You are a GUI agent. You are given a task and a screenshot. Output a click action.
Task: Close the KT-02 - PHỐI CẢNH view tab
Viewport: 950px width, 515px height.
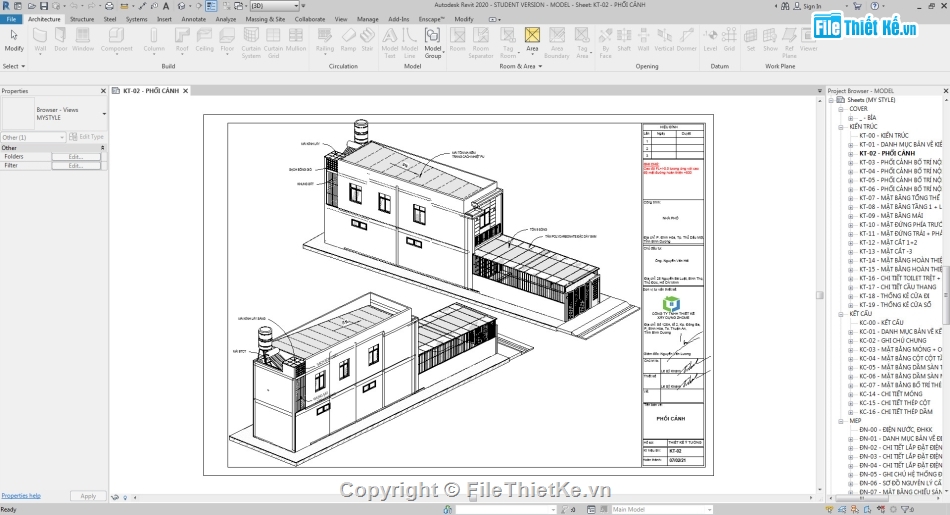pos(185,91)
